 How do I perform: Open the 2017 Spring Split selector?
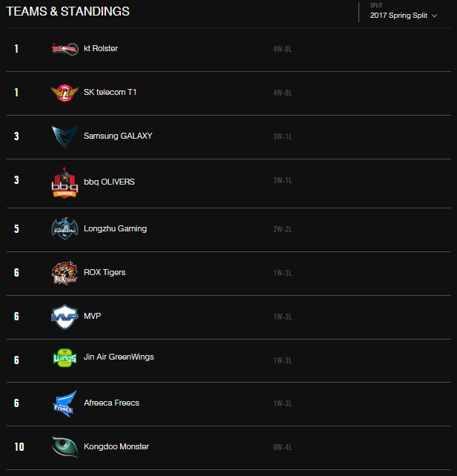click(x=404, y=16)
